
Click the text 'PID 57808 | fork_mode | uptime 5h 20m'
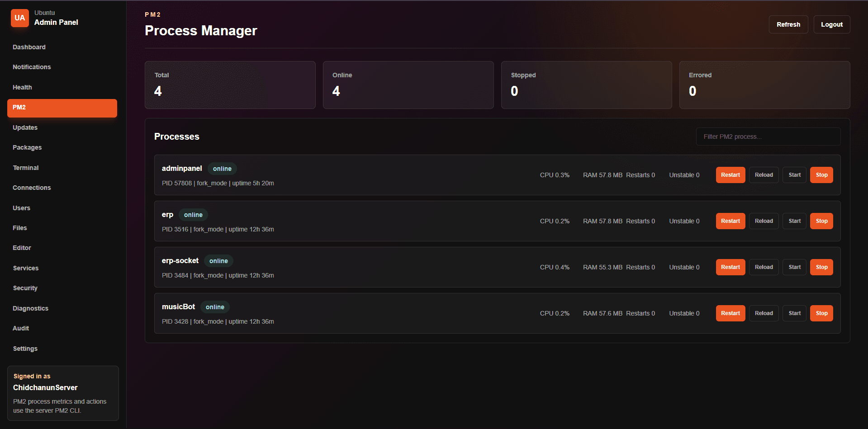[218, 183]
